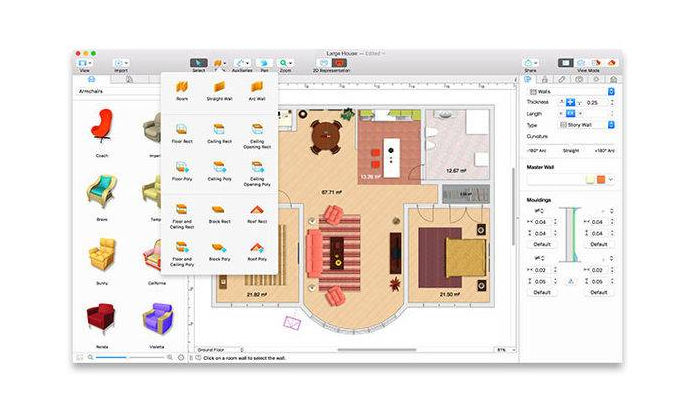This screenshot has height=411, width=684.
Task: Click upper-left moulding Default button
Action: pyautogui.click(x=542, y=244)
